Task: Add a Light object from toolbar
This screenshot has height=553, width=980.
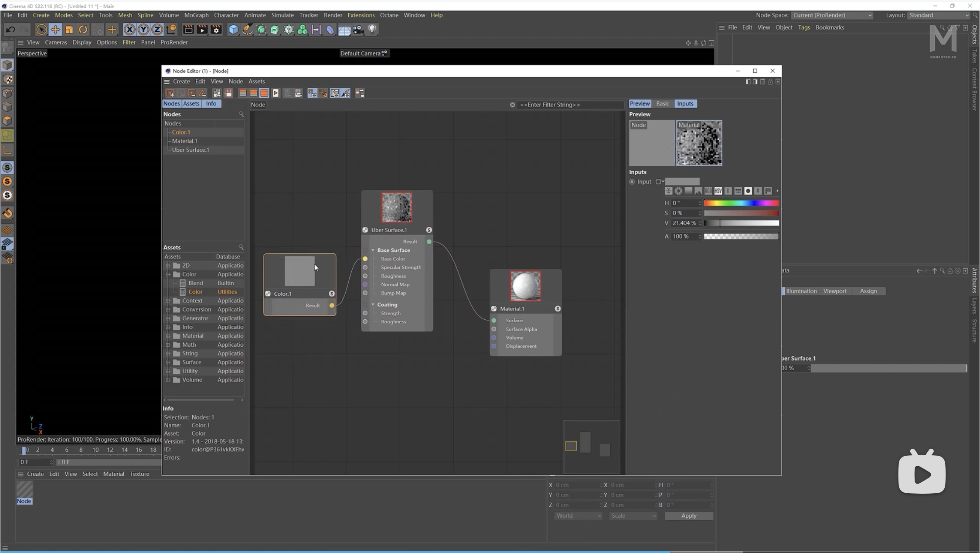Action: [x=372, y=30]
